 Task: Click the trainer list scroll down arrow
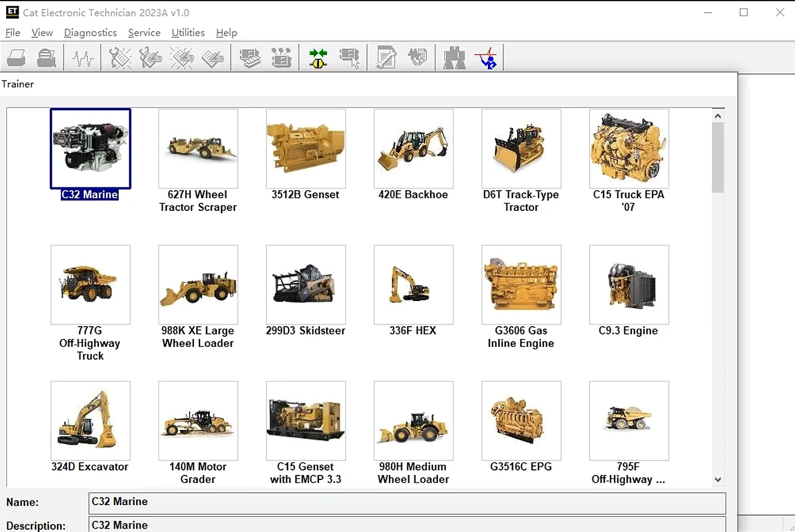pos(718,479)
